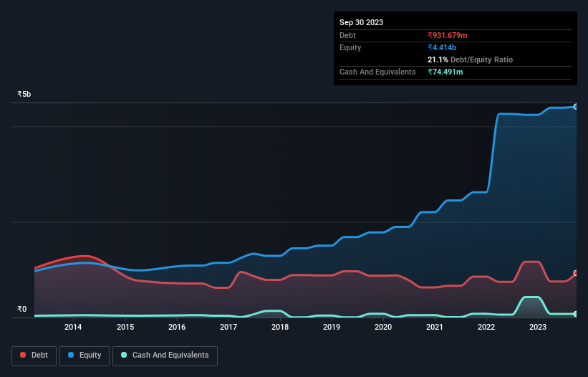Click the red Debt endpoint marker
588x377 pixels.
click(576, 273)
